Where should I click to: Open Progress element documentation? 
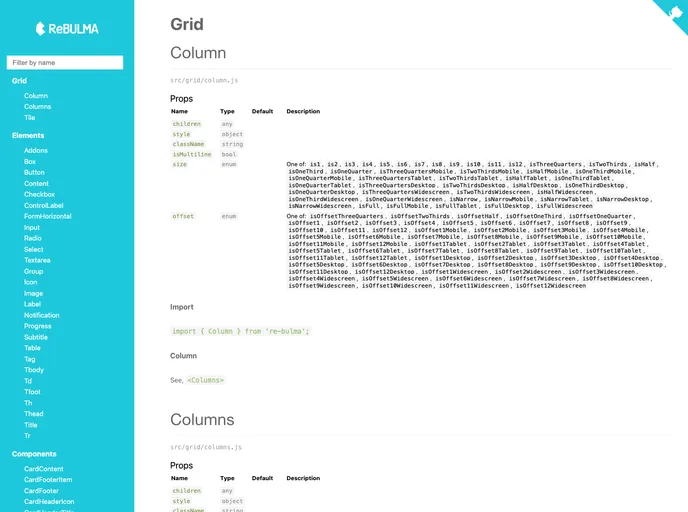pyautogui.click(x=38, y=326)
